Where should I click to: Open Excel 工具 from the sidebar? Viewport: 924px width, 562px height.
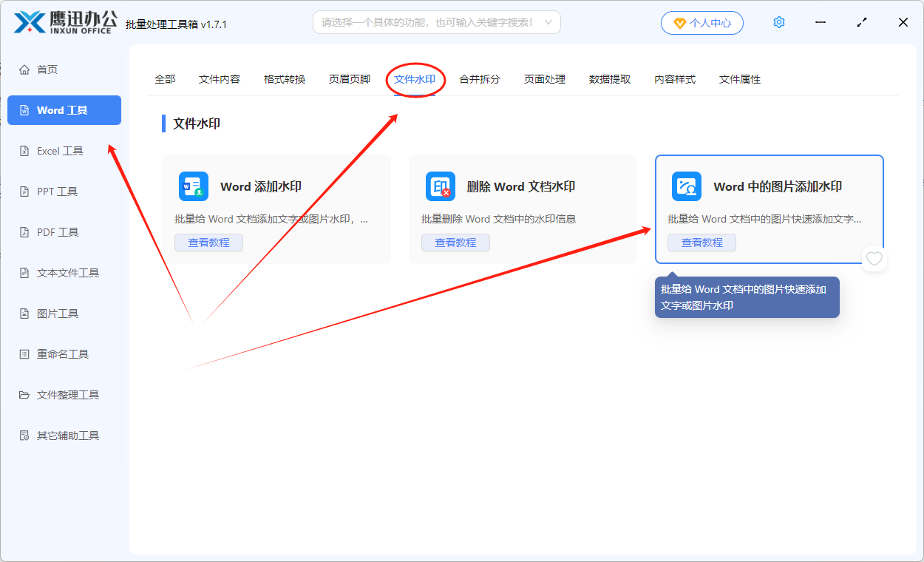58,150
